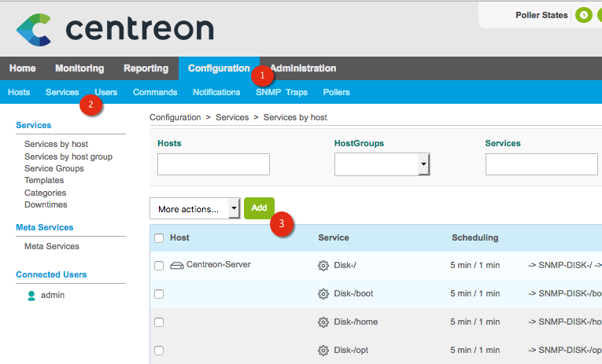Toggle the select-all checkbox in Host header
The width and height of the screenshot is (602, 364).
point(159,238)
